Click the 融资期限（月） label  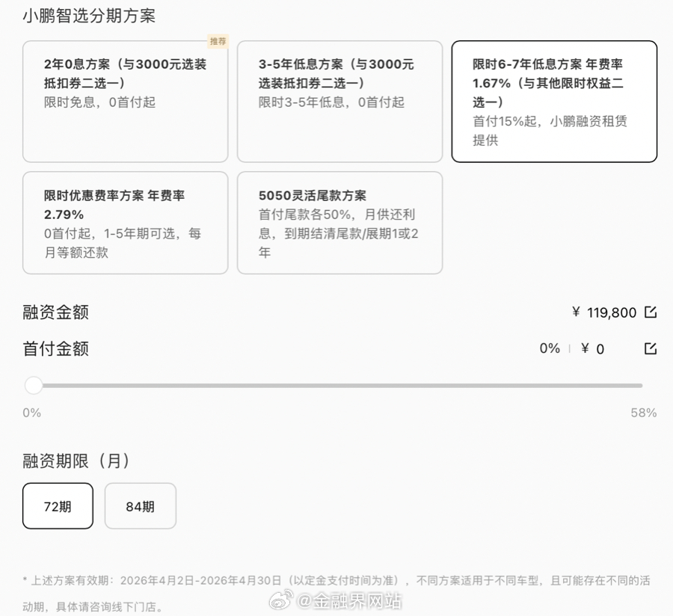[76, 461]
